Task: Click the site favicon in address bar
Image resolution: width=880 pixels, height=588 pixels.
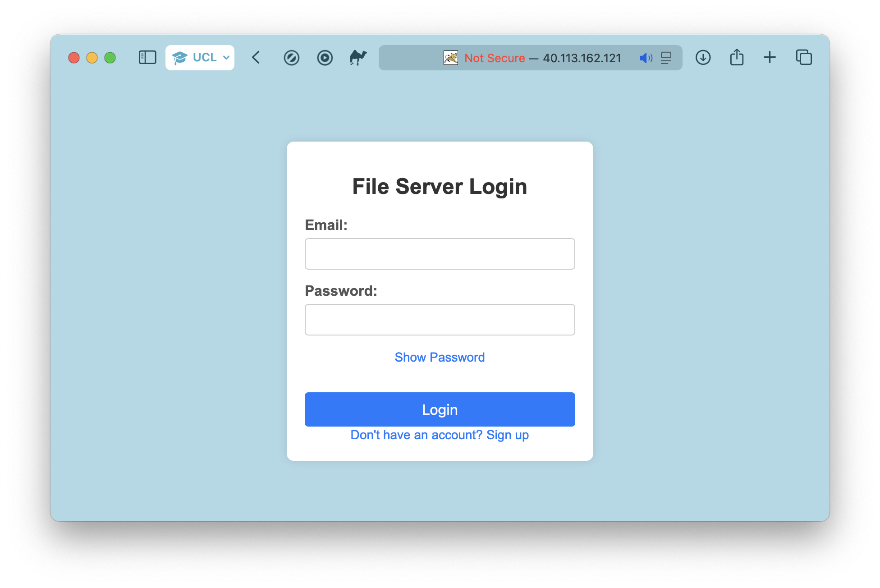Action: coord(451,58)
